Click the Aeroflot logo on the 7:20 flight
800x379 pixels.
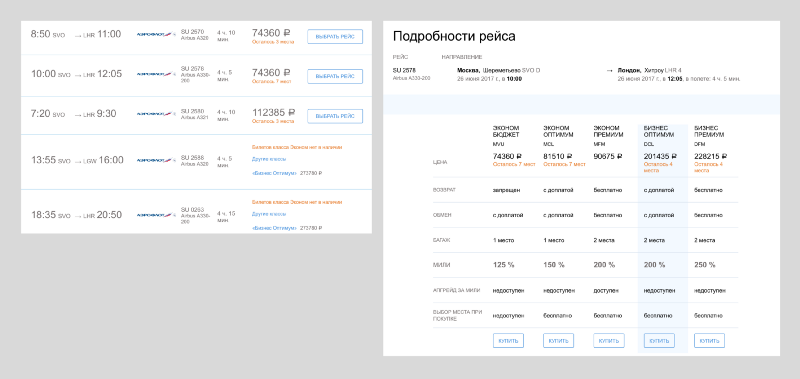point(156,114)
